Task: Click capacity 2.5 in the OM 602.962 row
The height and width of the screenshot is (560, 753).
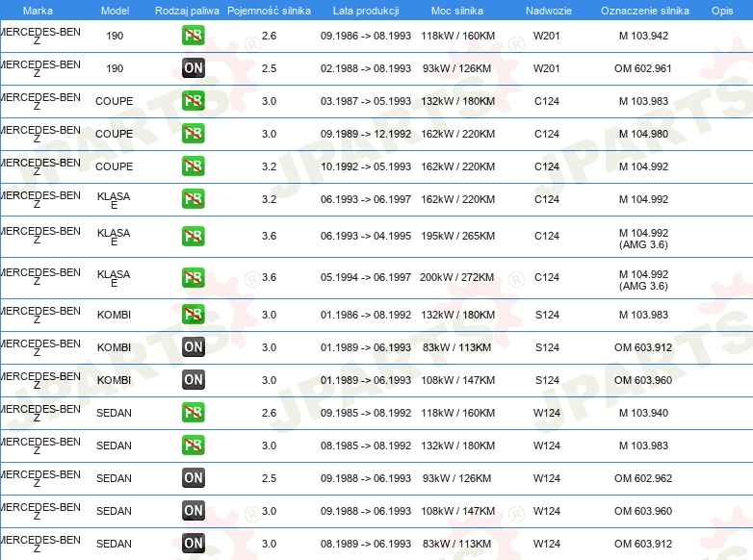Action: point(269,478)
